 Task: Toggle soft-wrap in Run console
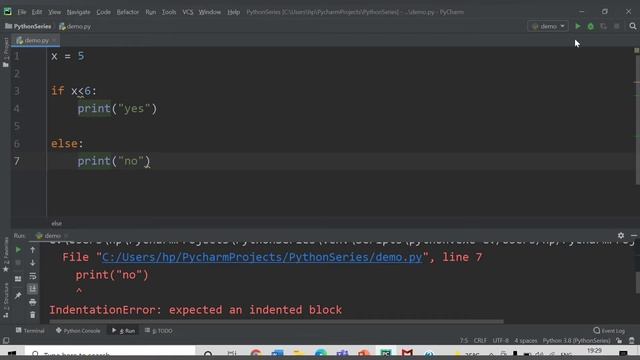33,276
